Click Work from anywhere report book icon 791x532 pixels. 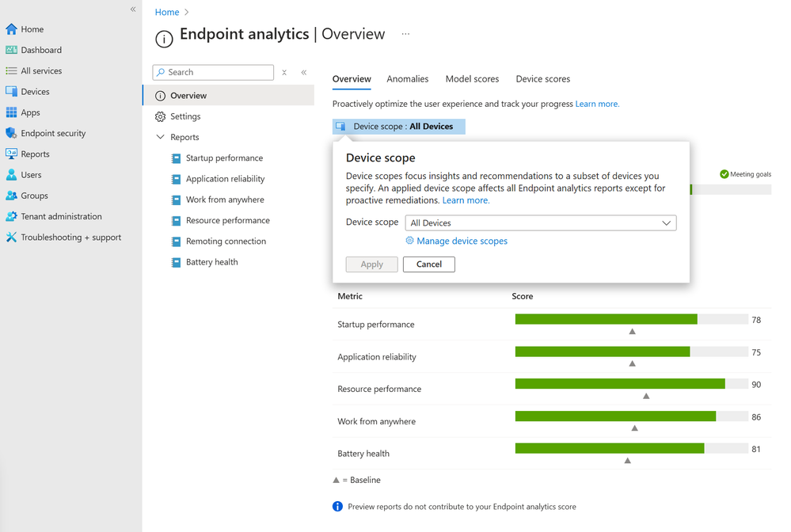click(176, 199)
